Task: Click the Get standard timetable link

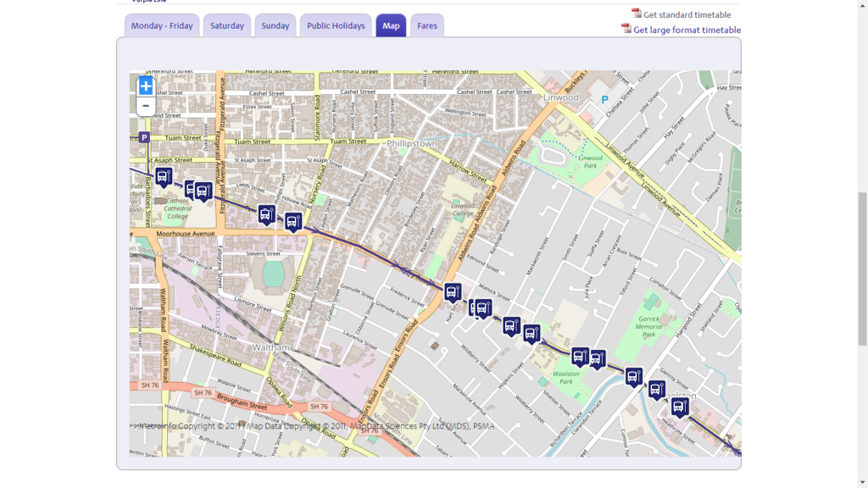Action: 687,15
